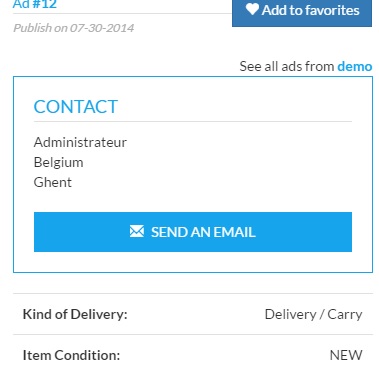Click the separator line above Kind of Delivery
Viewport: 379px width, 384px height.
tap(193, 294)
